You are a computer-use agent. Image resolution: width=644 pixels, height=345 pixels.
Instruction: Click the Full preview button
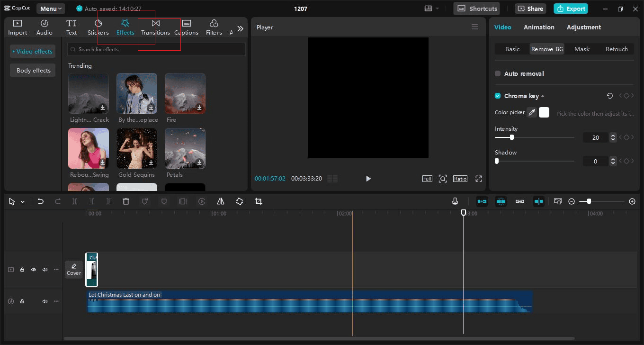pyautogui.click(x=427, y=179)
